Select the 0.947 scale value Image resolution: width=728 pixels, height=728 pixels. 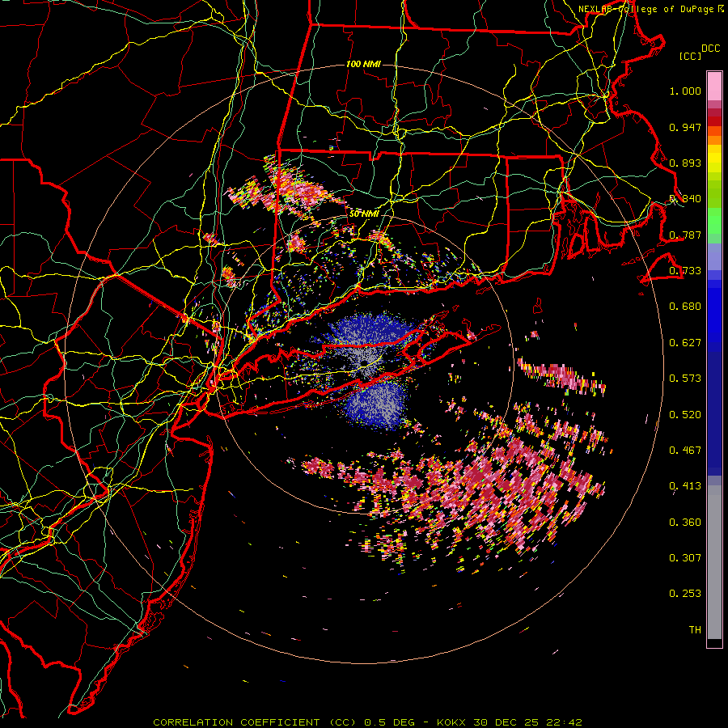click(685, 127)
